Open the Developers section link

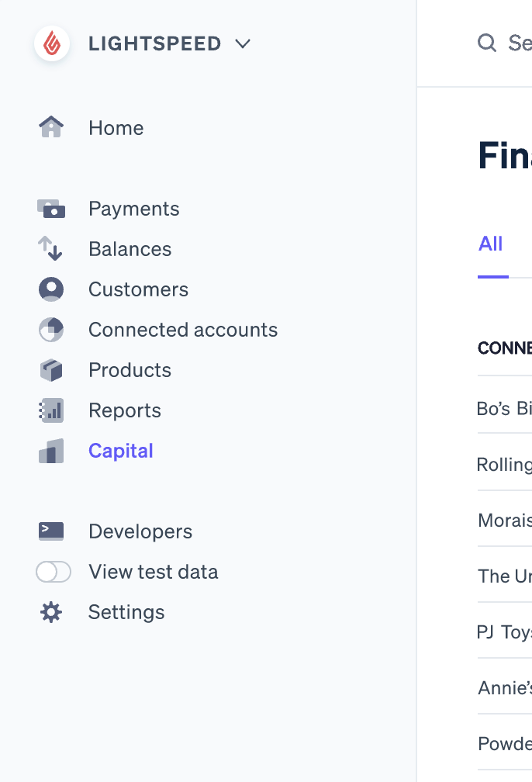[x=140, y=531]
